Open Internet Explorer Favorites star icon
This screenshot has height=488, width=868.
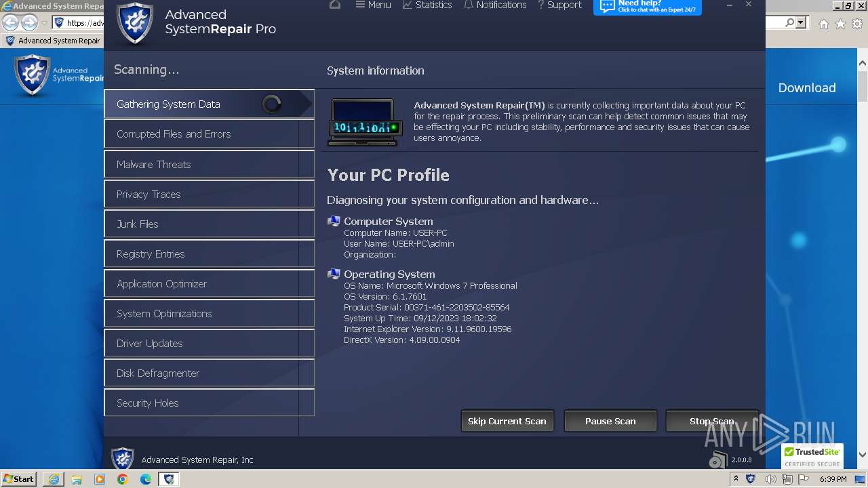[840, 24]
